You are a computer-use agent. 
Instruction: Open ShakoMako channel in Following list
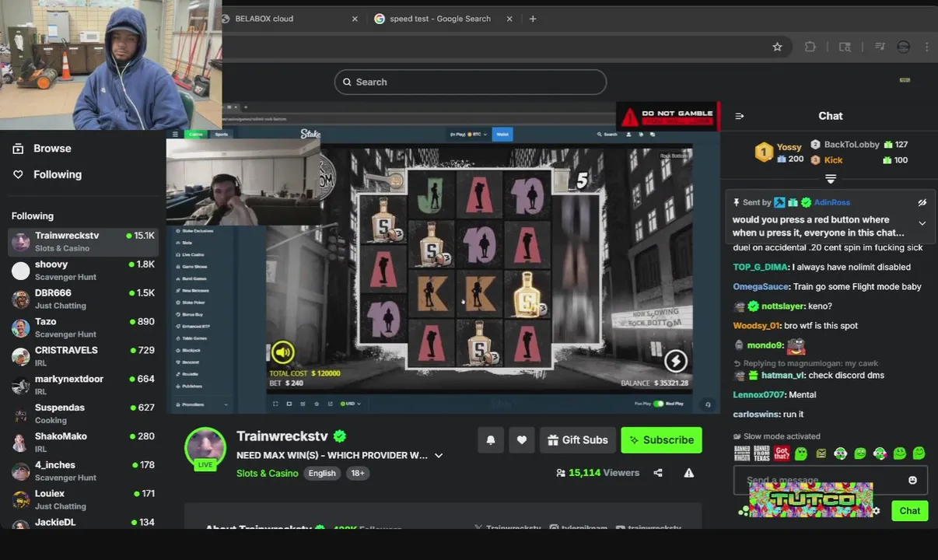pyautogui.click(x=82, y=442)
